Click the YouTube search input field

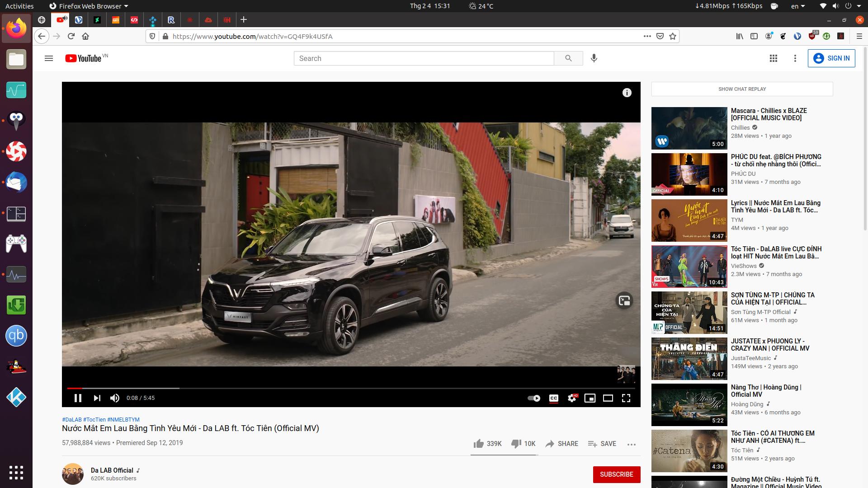point(424,58)
